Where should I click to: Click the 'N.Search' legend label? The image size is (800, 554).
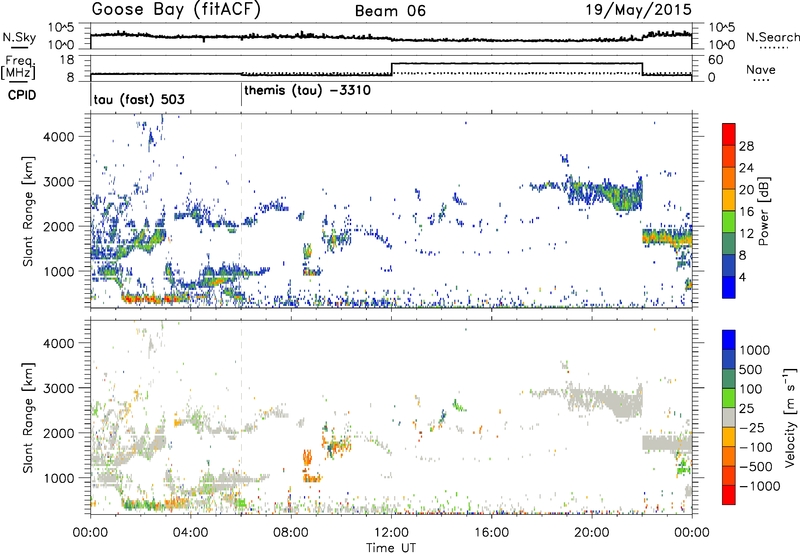pyautogui.click(x=772, y=37)
